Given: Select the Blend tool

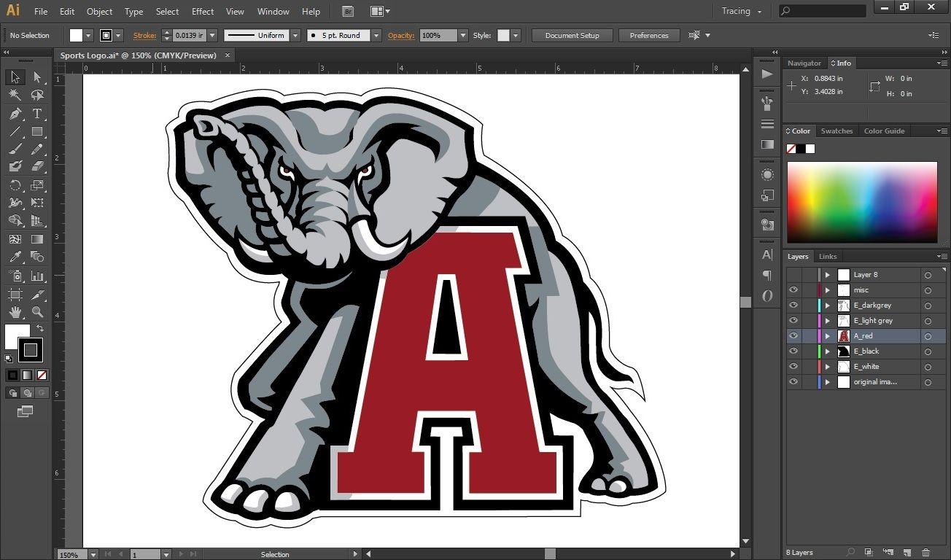Looking at the screenshot, I should [x=37, y=257].
